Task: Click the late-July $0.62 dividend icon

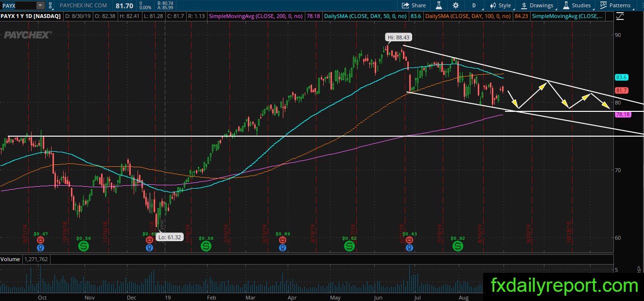Action: click(x=458, y=247)
